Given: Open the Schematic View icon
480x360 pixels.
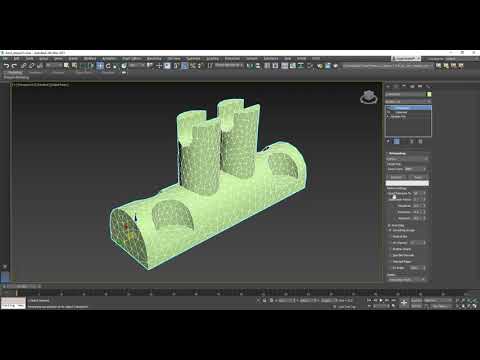Looking at the screenshot, I should (301, 66).
